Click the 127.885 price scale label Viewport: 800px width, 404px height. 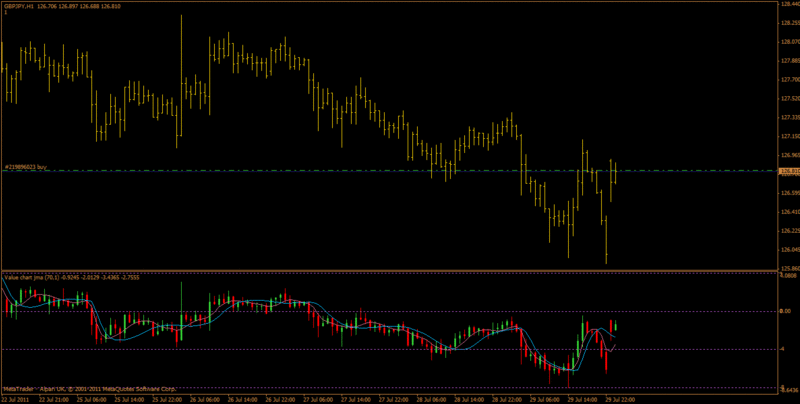tap(789, 61)
